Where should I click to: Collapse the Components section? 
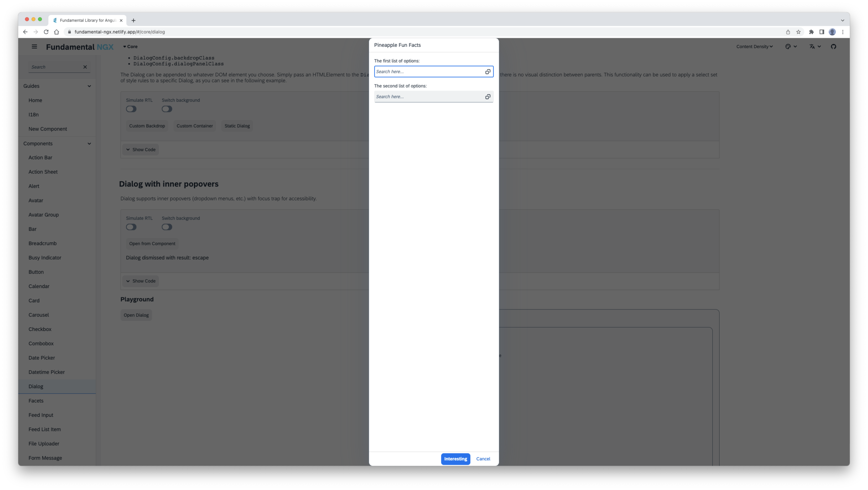[x=89, y=143]
